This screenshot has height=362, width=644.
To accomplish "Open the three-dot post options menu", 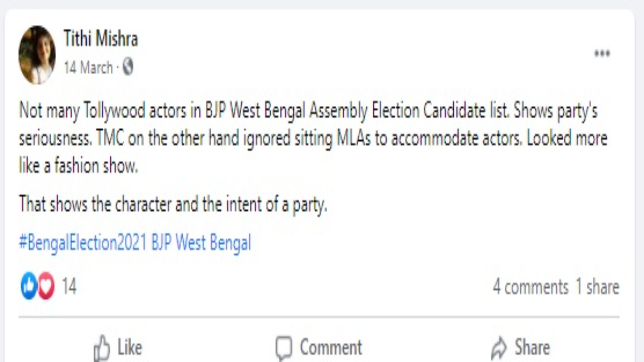I will pyautogui.click(x=602, y=53).
